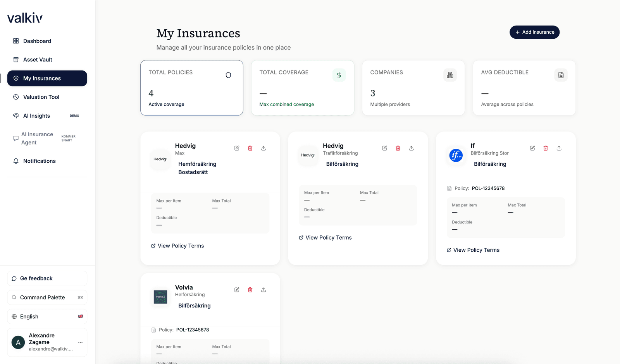Open AI Insurance Agent marked Kommer Snart
The height and width of the screenshot is (364, 620).
click(37, 138)
